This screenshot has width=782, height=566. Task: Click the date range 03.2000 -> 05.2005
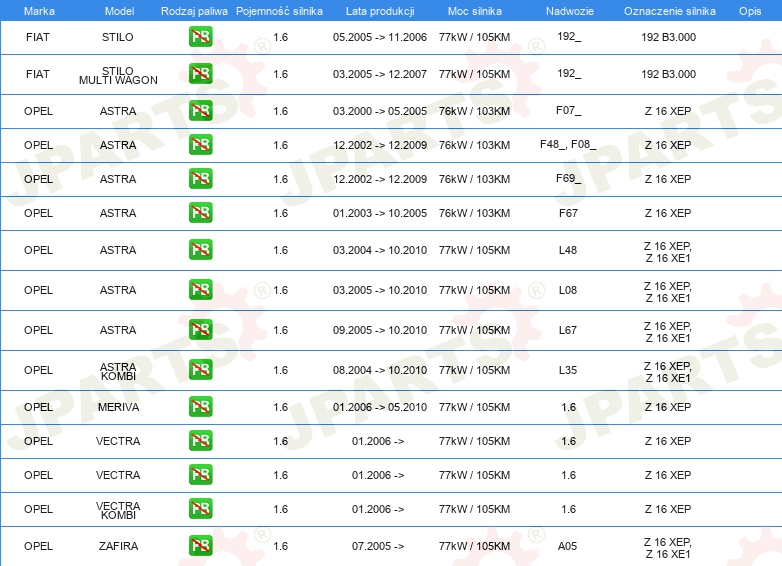[x=380, y=111]
